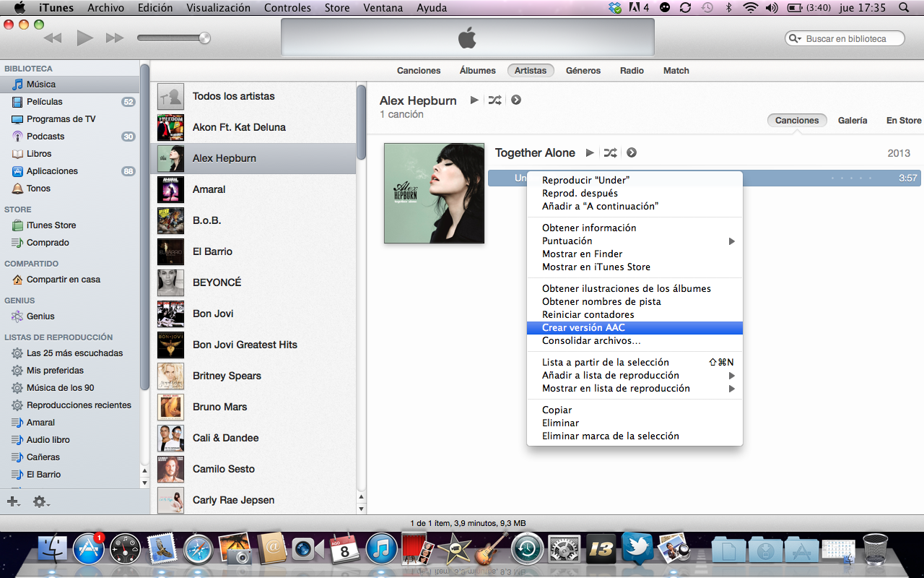Open Genius in the sidebar
The width and height of the screenshot is (924, 578).
pos(70,316)
